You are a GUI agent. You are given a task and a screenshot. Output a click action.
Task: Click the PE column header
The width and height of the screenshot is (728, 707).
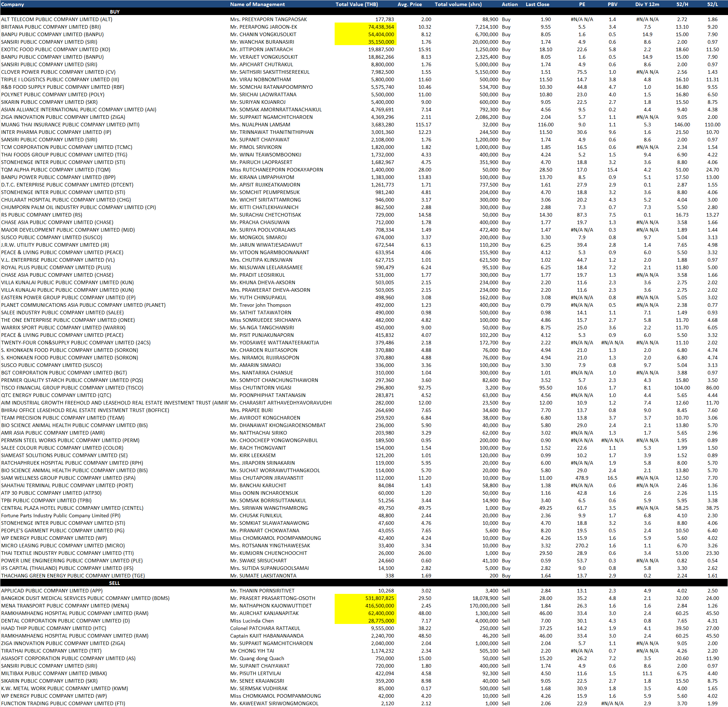[582, 4]
